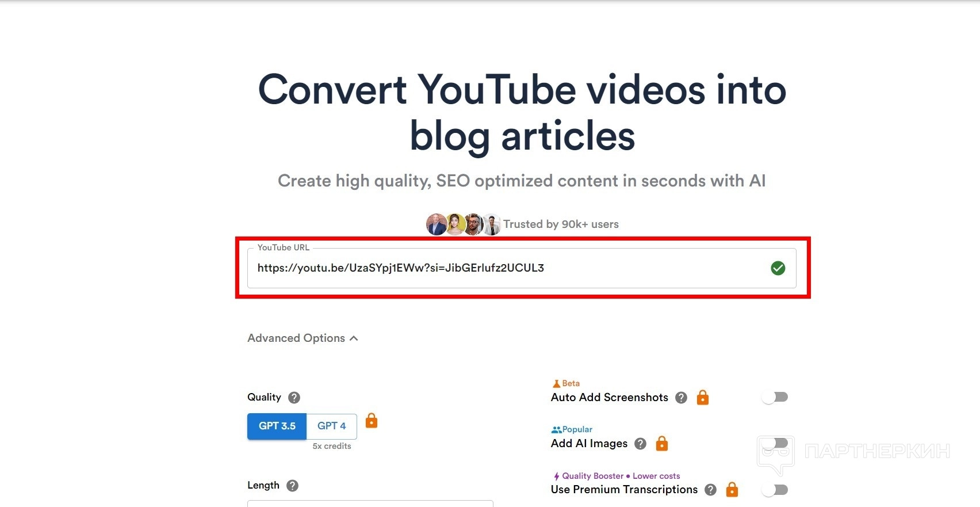Click lock icon next to Auto Add Screenshots
The height and width of the screenshot is (507, 980).
click(702, 397)
